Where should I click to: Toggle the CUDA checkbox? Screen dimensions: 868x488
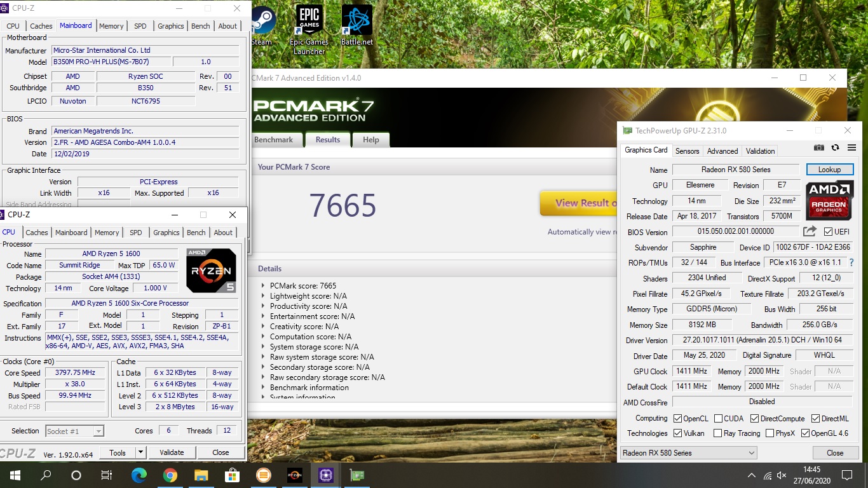[718, 418]
